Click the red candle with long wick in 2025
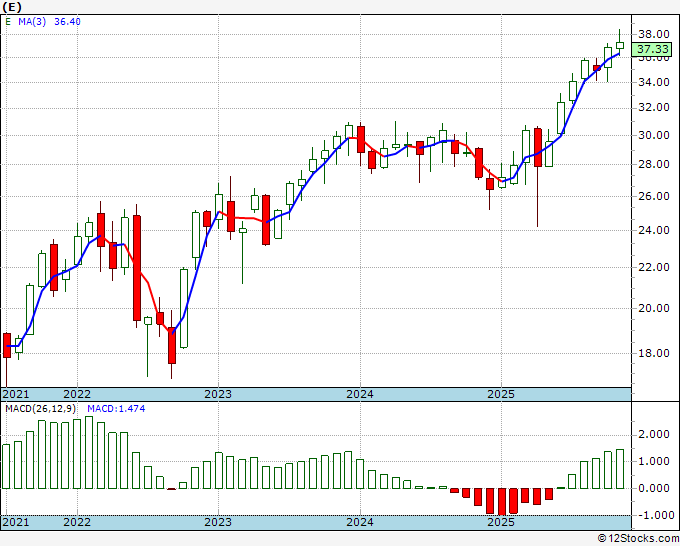This screenshot has width=680, height=546. click(x=538, y=147)
